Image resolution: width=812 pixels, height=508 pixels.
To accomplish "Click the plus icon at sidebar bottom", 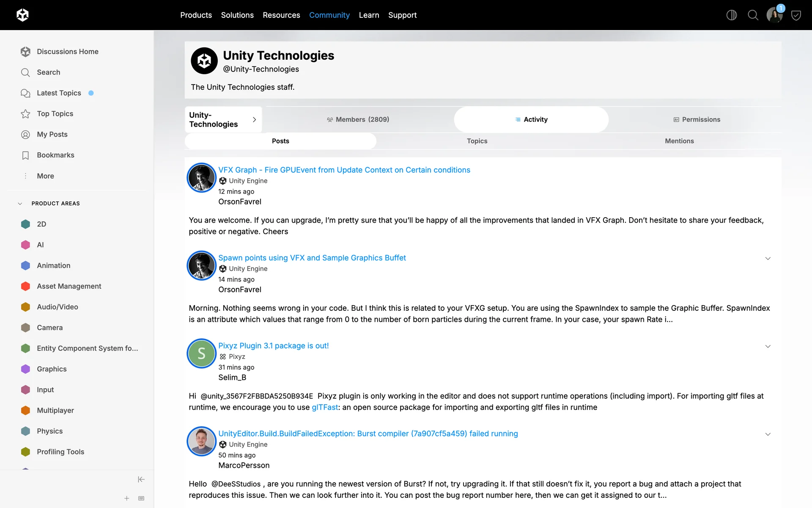I will (126, 498).
